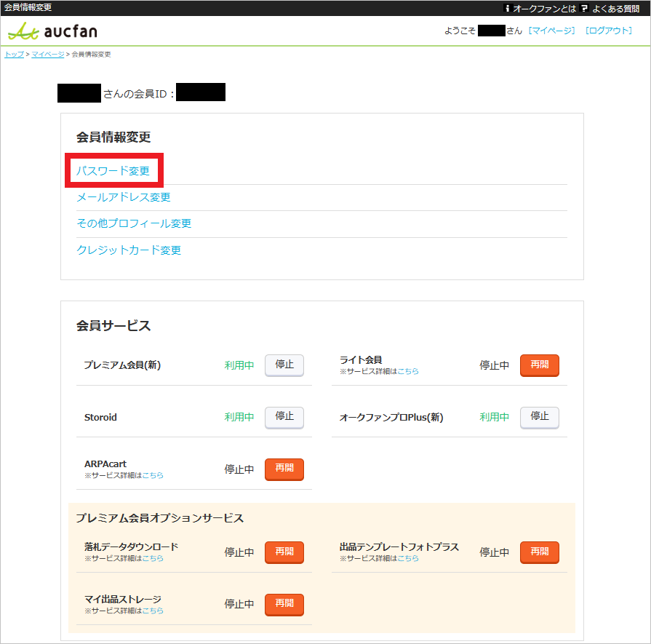Click 停止中 status of マイ出品ストレージ

click(x=239, y=605)
